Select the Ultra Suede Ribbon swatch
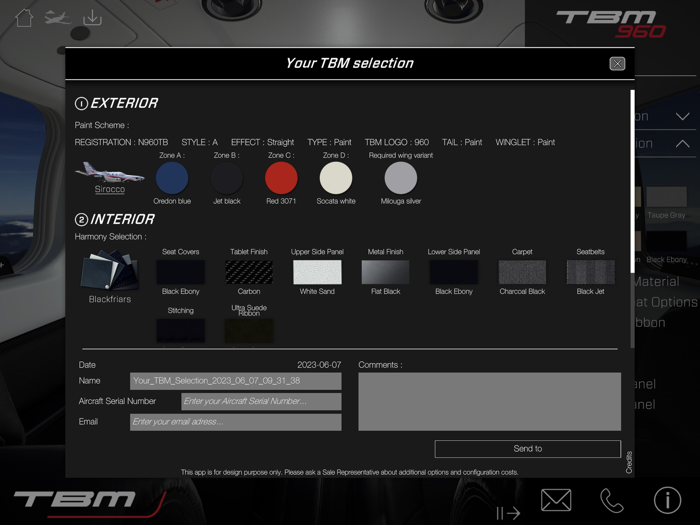The image size is (700, 525). (249, 331)
